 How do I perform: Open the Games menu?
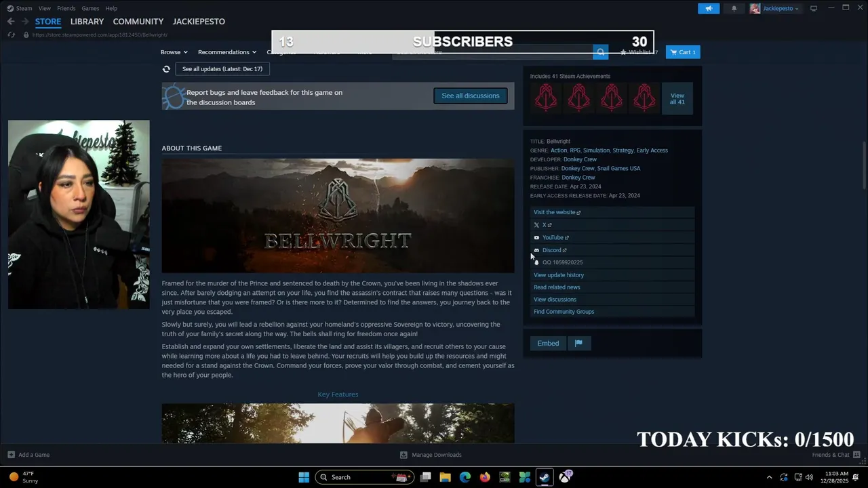click(x=90, y=8)
